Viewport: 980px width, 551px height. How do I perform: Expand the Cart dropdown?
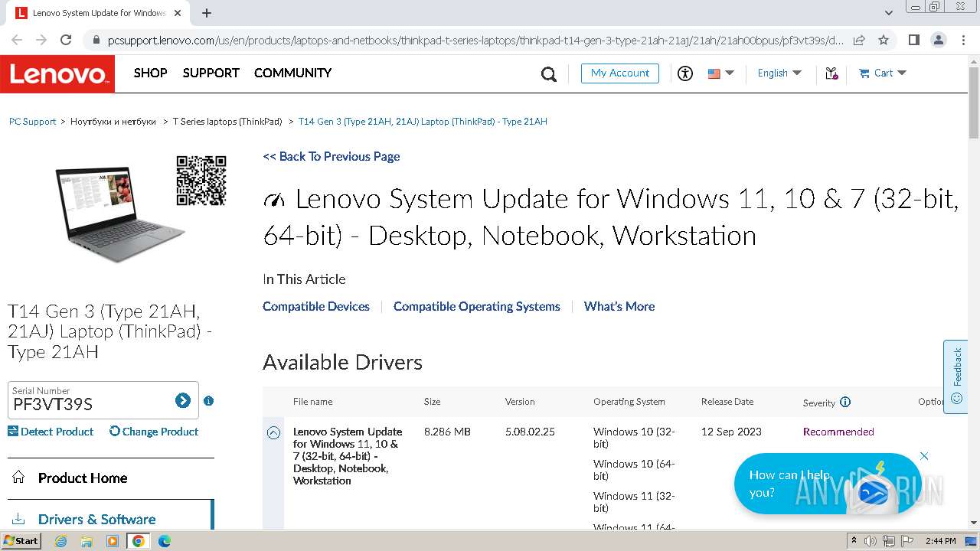click(x=883, y=73)
